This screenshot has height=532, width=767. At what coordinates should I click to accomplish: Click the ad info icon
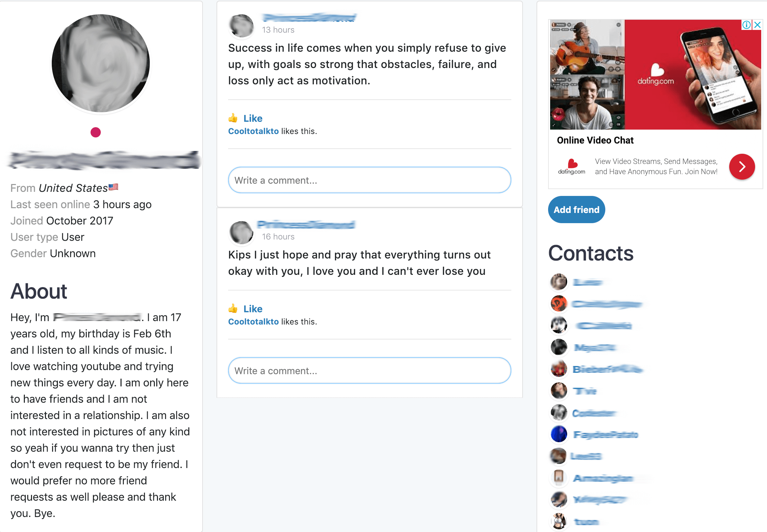746,25
